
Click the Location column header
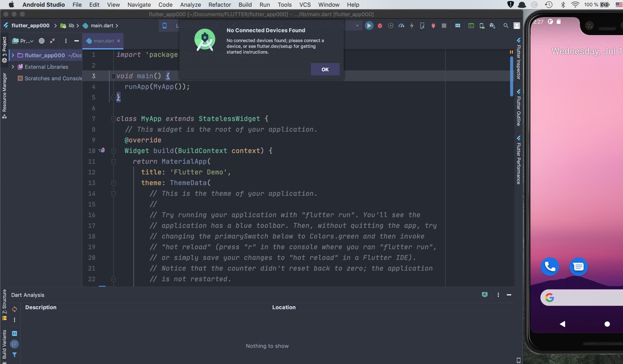(284, 307)
